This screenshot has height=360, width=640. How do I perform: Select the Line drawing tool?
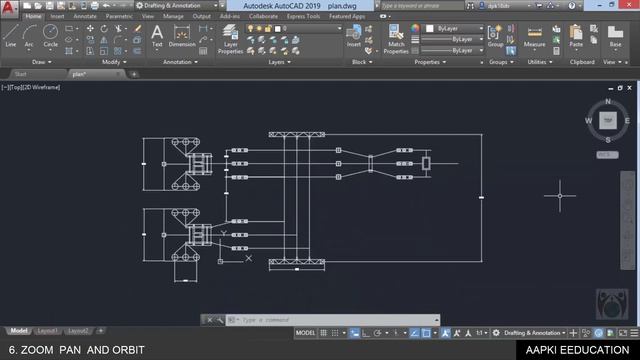[11, 36]
